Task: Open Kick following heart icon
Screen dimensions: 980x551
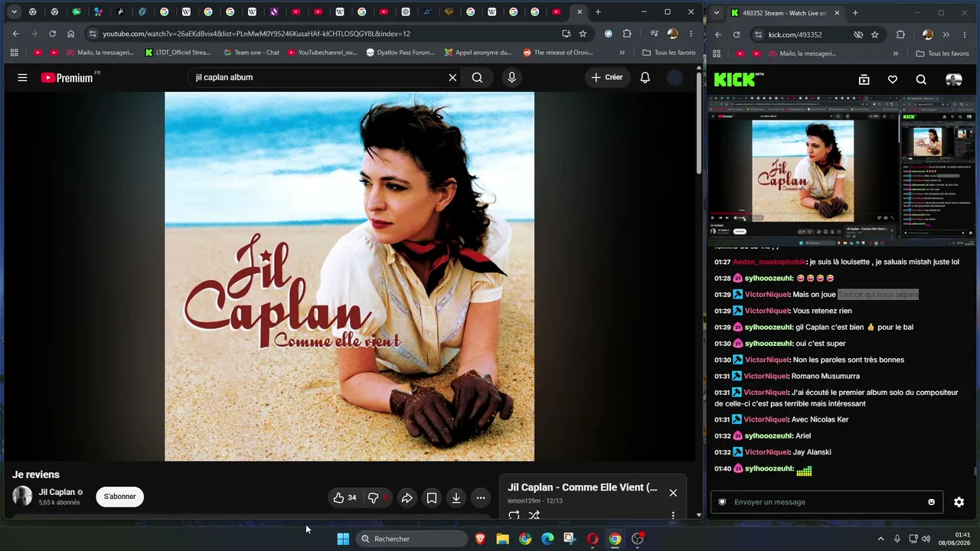Action: click(893, 80)
